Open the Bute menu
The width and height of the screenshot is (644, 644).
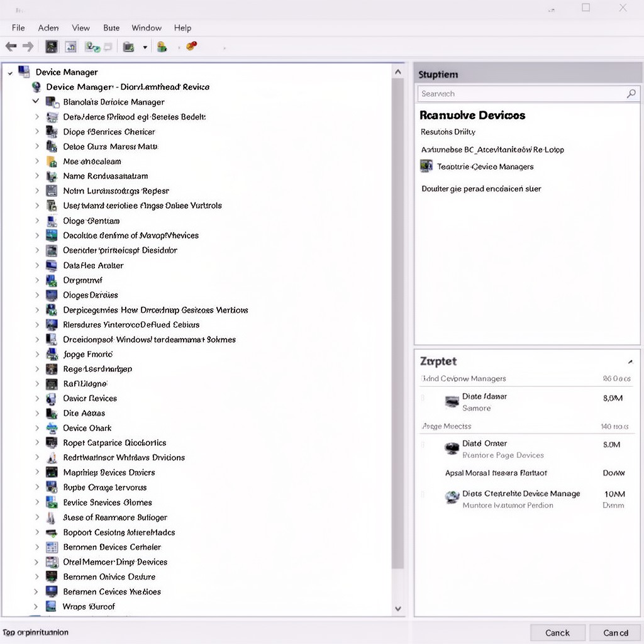click(111, 28)
